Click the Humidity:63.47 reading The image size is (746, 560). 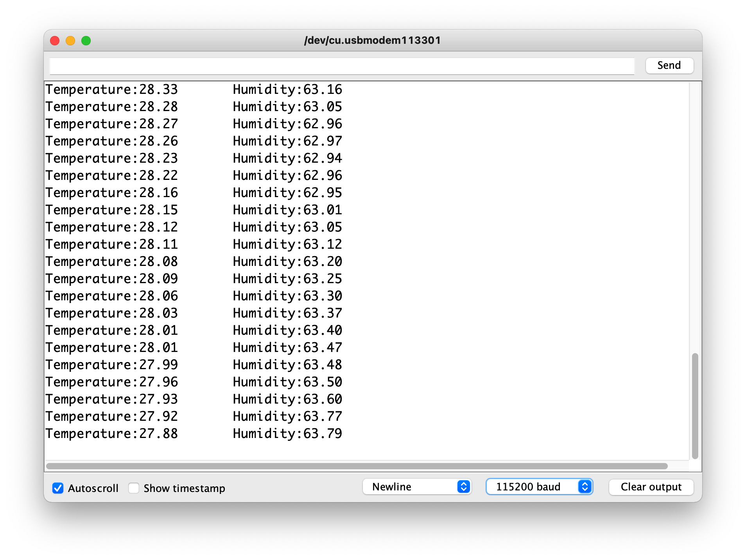pyautogui.click(x=287, y=348)
